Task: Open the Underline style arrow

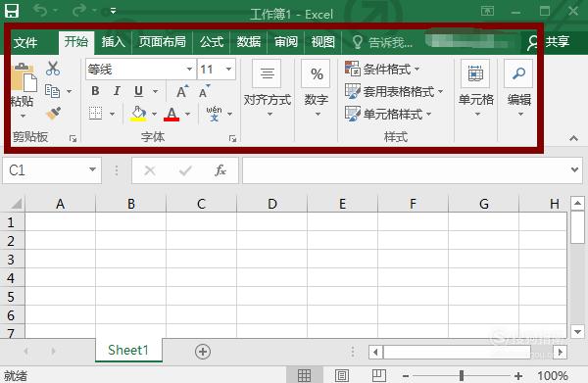Action: click(155, 91)
